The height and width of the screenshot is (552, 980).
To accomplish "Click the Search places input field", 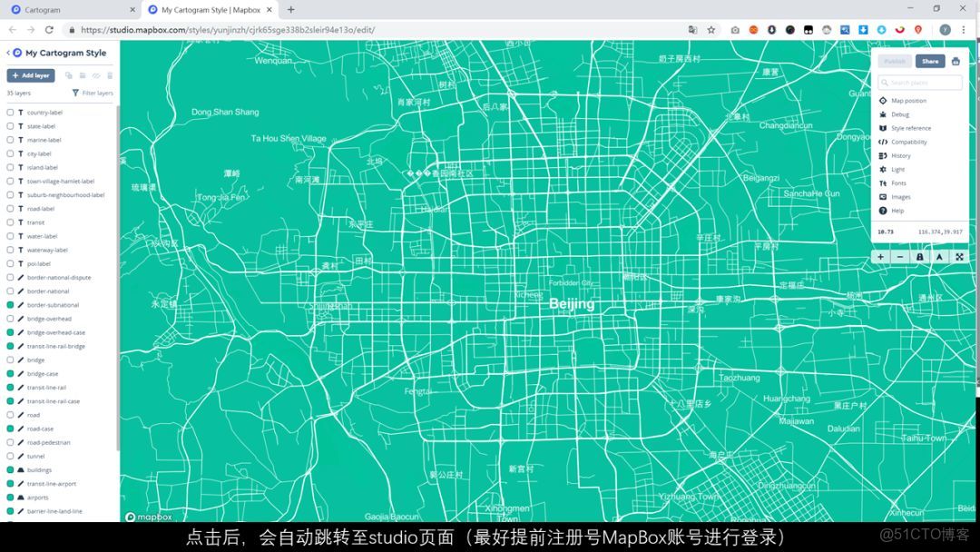I will tap(920, 83).
